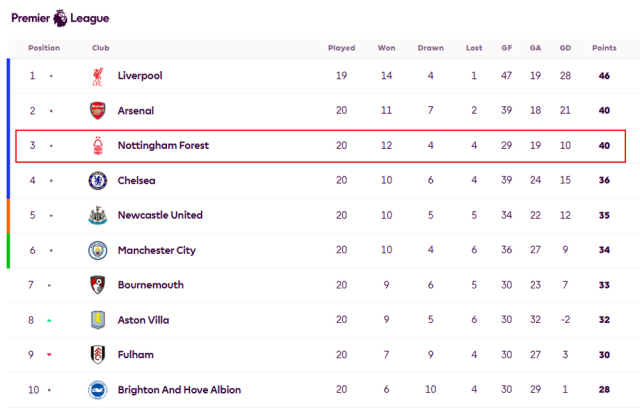Click the GD column header
Image resolution: width=640 pixels, height=408 pixels.
pyautogui.click(x=565, y=48)
